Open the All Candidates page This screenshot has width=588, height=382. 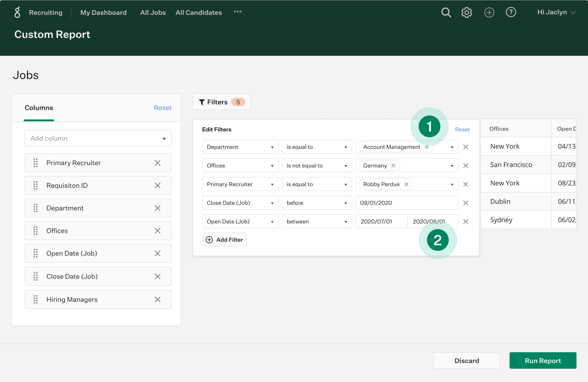[198, 12]
